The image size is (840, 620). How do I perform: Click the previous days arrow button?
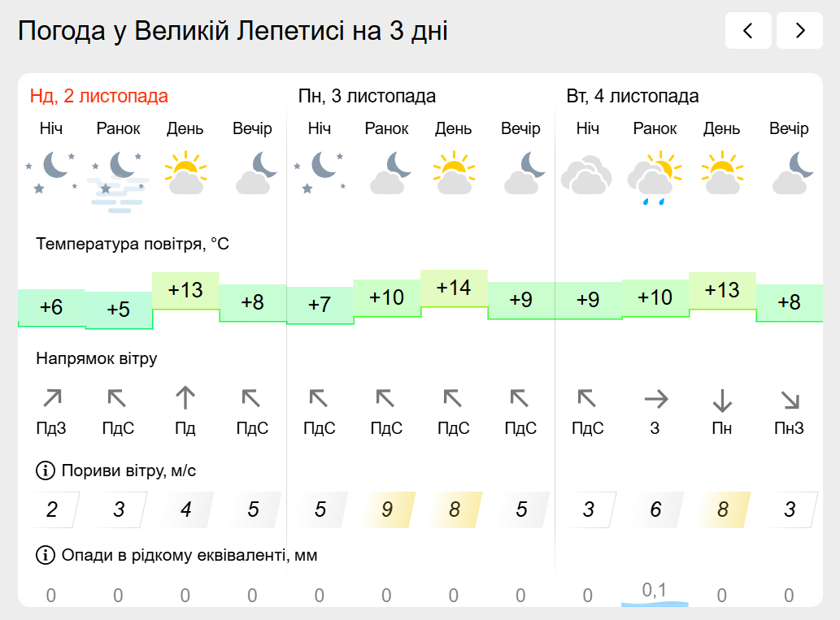pyautogui.click(x=748, y=31)
